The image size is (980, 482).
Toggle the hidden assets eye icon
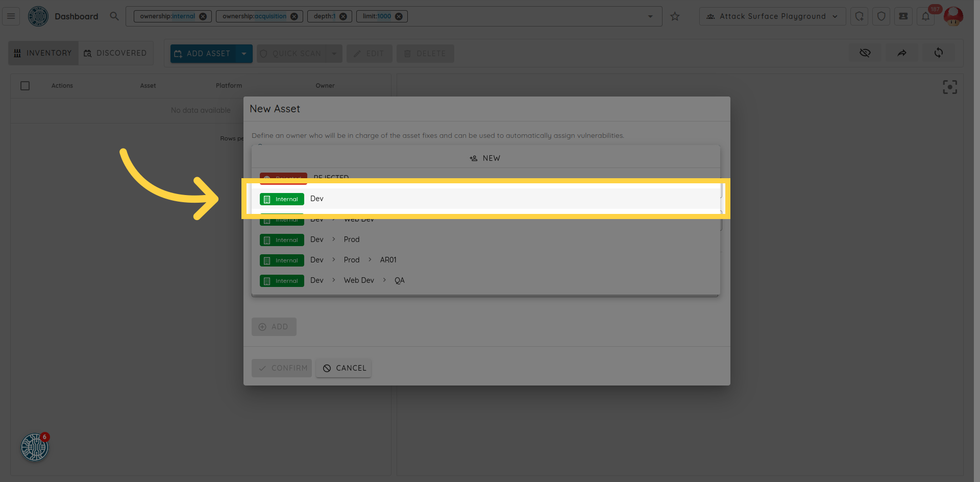[865, 53]
